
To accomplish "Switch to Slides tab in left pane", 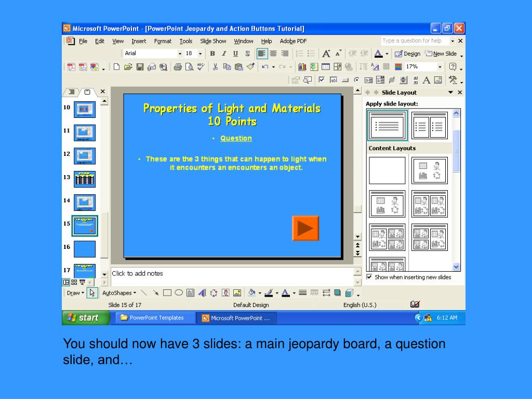I will (x=87, y=92).
